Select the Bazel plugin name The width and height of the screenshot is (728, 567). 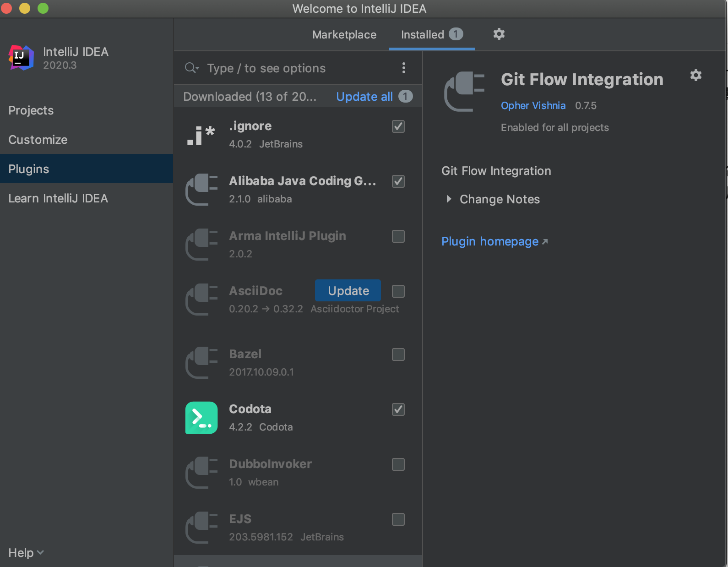click(x=245, y=354)
